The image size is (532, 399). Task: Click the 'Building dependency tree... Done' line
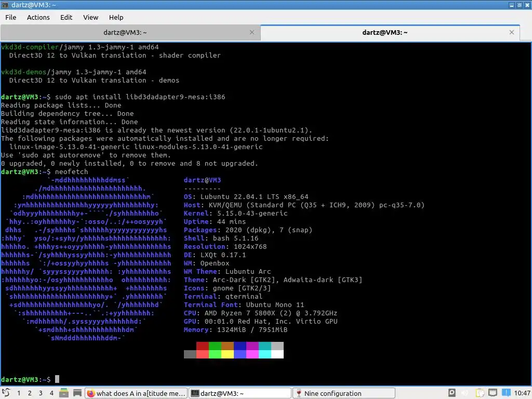[x=67, y=114]
